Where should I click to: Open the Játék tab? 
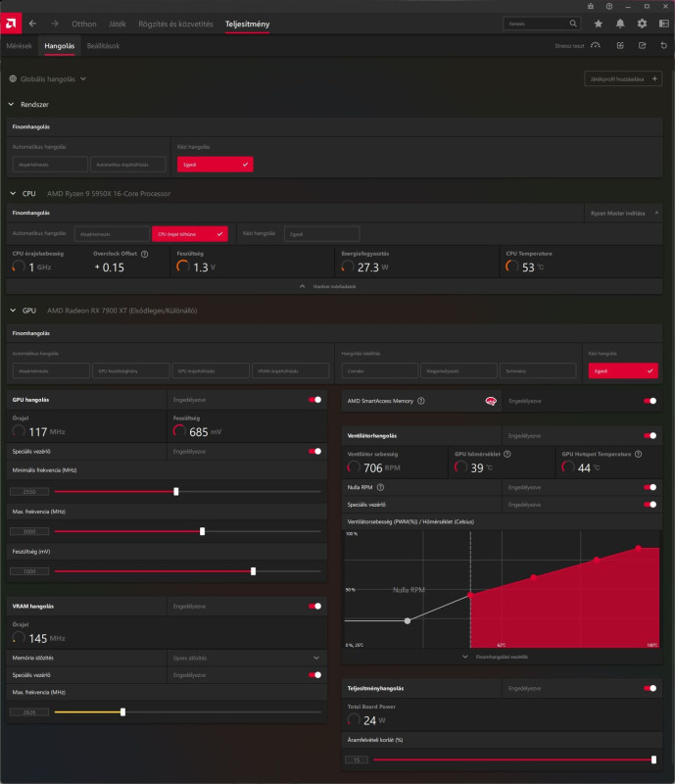coord(118,24)
